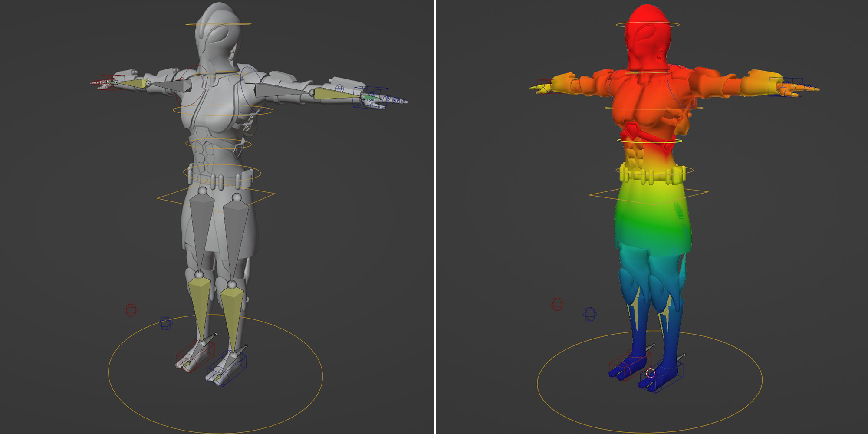Select red knee pole target in left viewport

(x=131, y=310)
